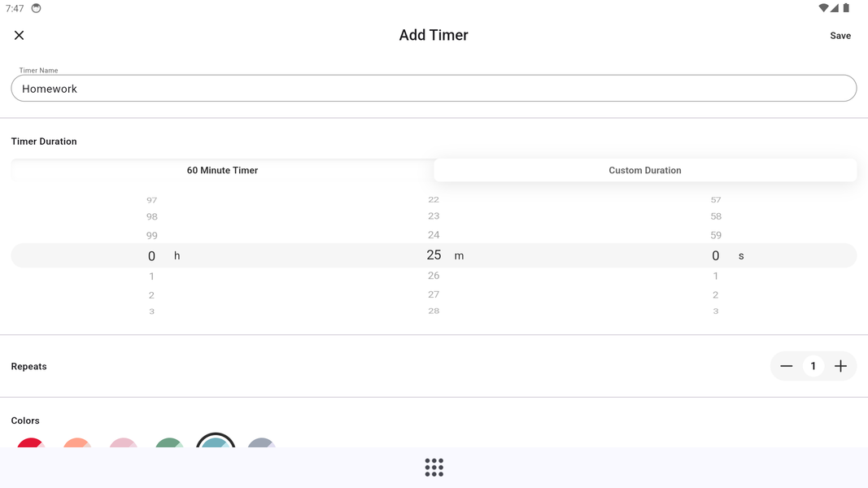Click the cellular signal status icon
Viewport: 868px width, 488px height.
(834, 8)
